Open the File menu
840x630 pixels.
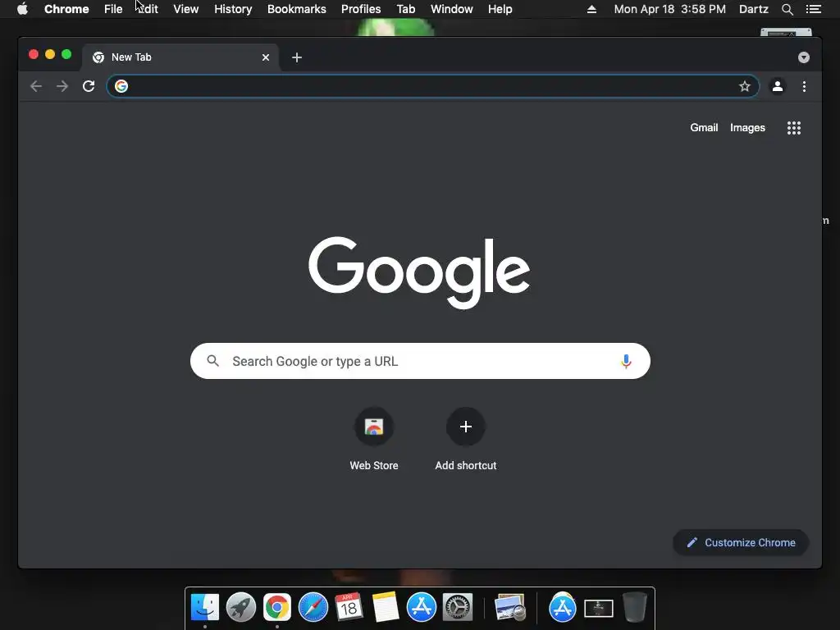click(x=113, y=9)
